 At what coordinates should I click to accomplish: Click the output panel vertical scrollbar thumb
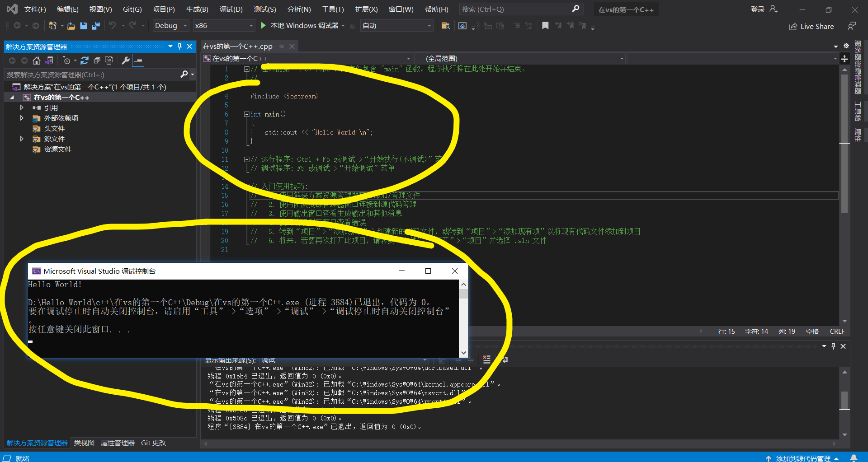(844, 400)
